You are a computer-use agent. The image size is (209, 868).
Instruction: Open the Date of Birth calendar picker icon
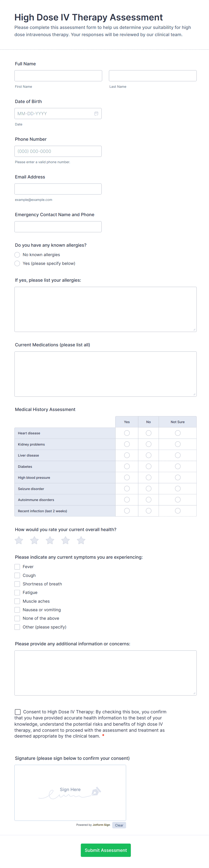point(96,114)
